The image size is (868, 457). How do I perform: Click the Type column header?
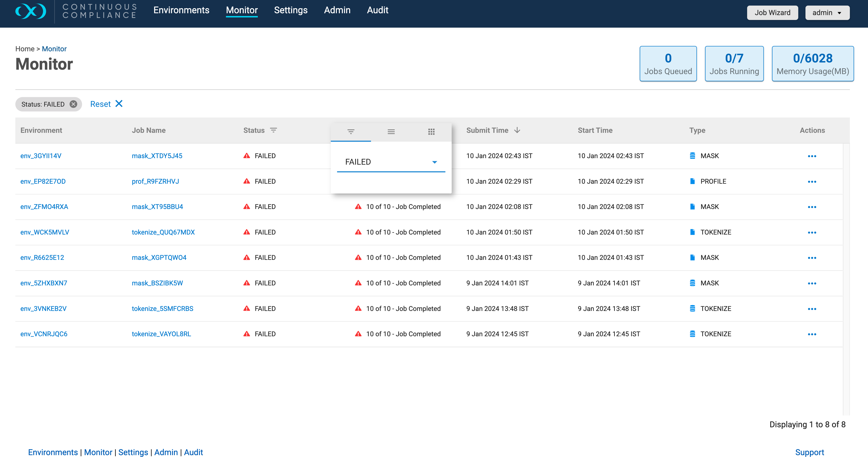coord(697,130)
